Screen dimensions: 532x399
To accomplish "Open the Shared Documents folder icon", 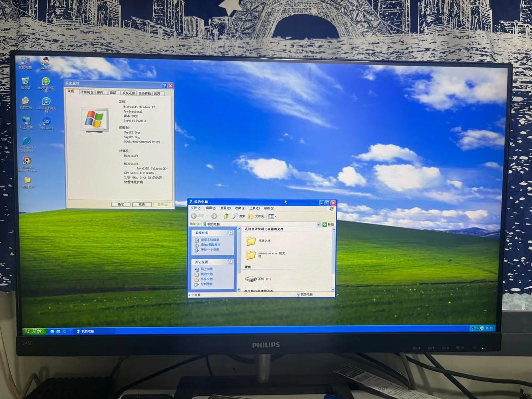I will pos(251,241).
